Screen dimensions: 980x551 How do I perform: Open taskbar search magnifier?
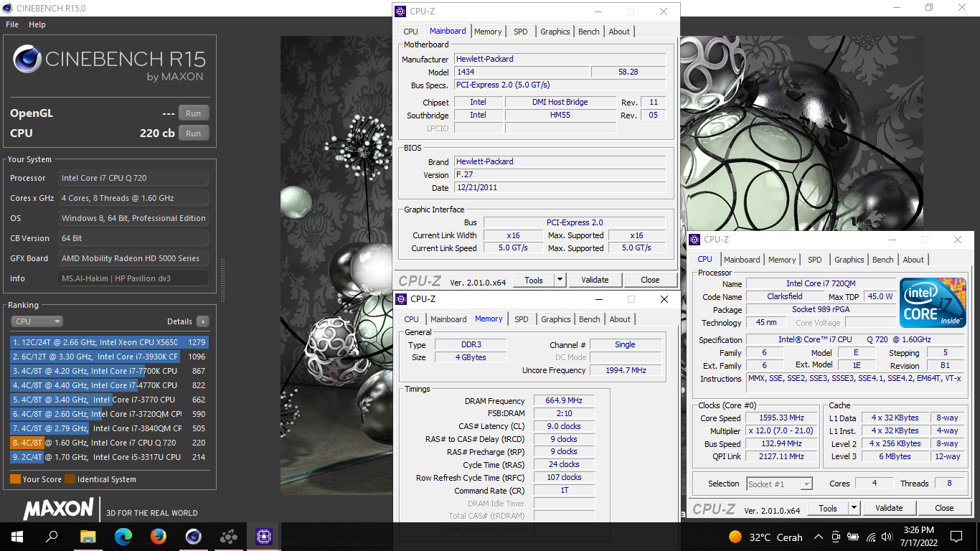pos(52,536)
